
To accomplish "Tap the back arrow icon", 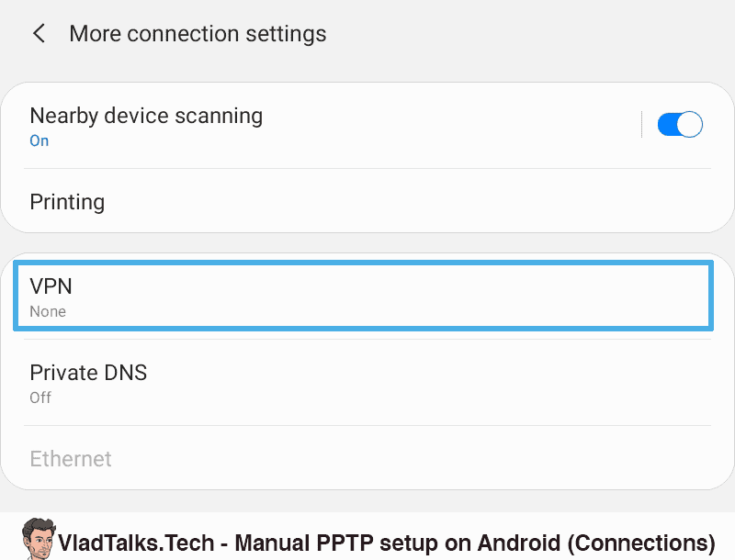I will [39, 34].
